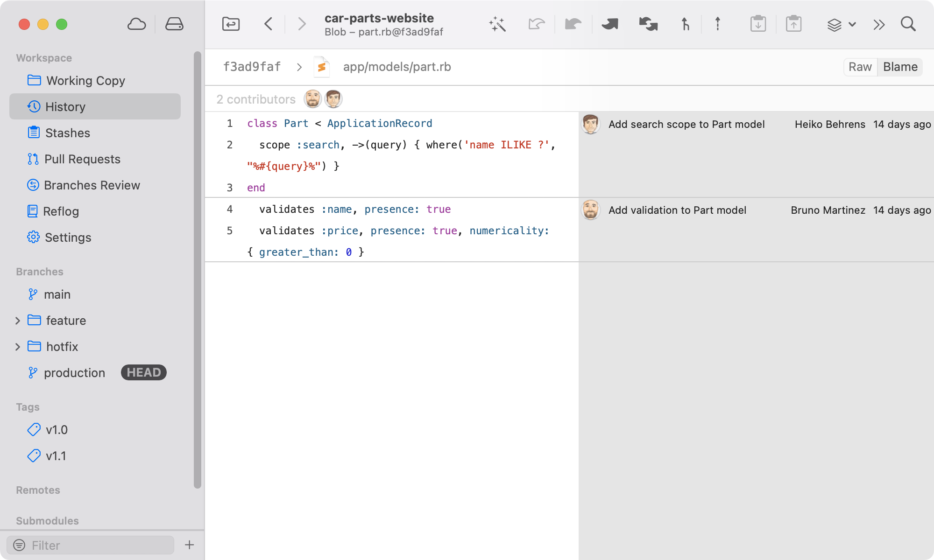The image size is (934, 560).
Task: Open Stashes in Workspace sidebar
Action: tap(67, 133)
